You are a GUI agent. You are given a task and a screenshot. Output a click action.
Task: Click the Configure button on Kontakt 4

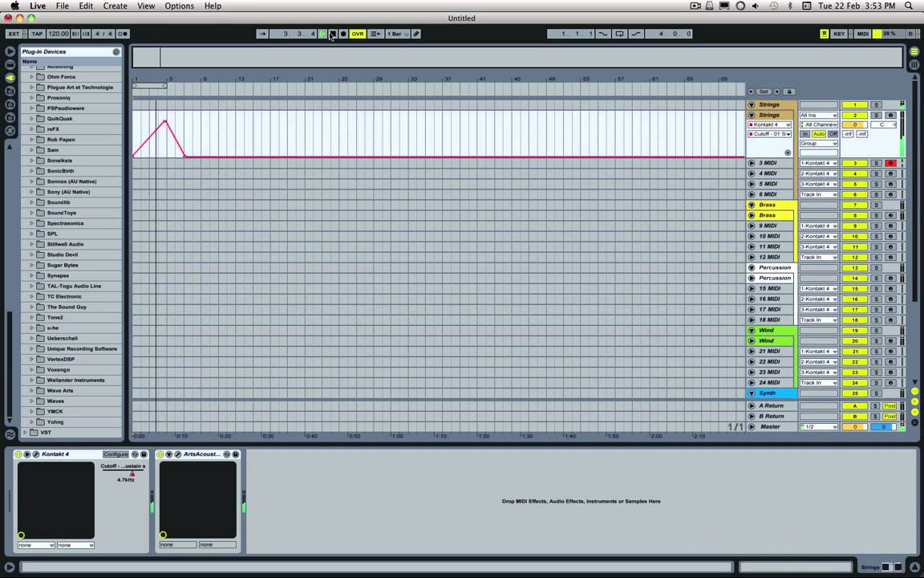[x=115, y=454]
